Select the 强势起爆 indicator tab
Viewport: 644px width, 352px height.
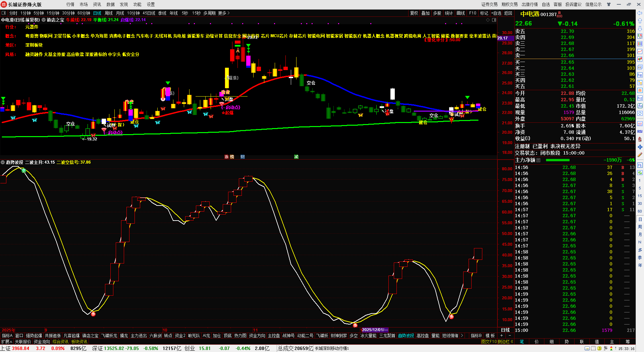(x=34, y=336)
